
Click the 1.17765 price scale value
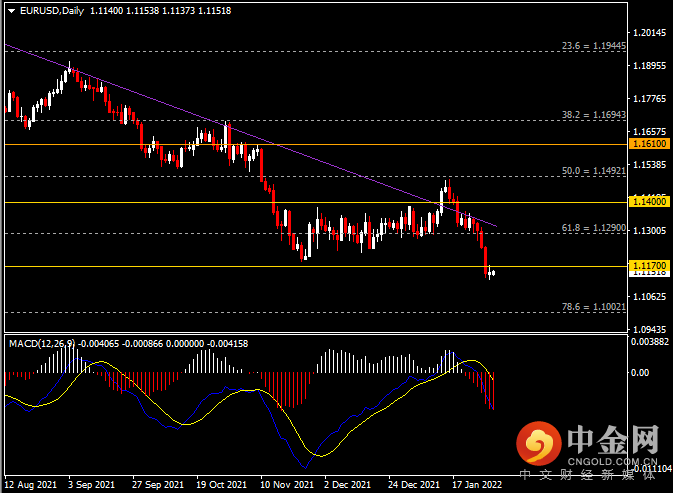pos(649,99)
